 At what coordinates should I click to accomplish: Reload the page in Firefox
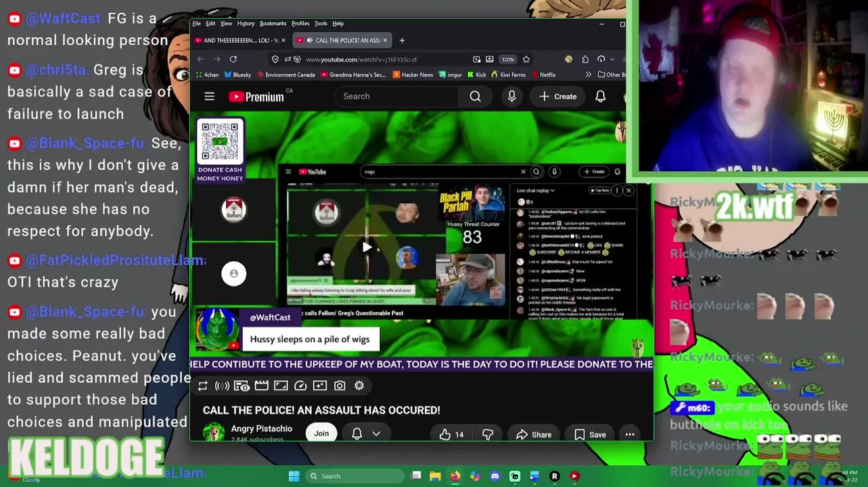[233, 60]
